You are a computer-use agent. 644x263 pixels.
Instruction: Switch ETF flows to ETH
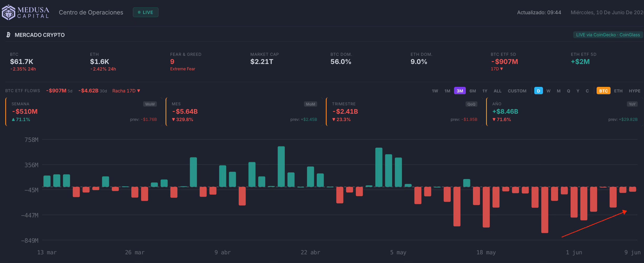point(618,91)
